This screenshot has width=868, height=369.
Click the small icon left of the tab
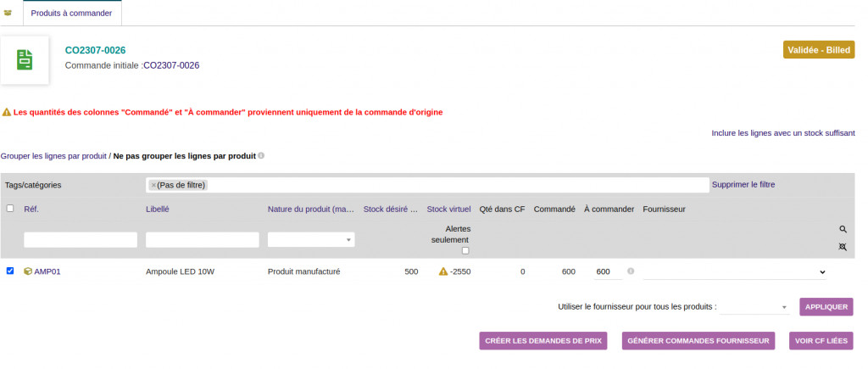pos(8,13)
